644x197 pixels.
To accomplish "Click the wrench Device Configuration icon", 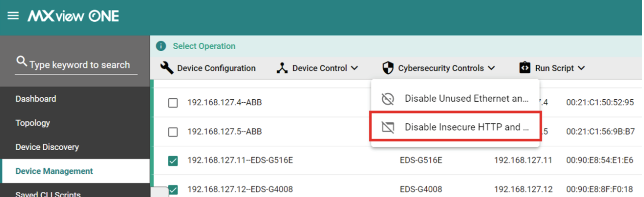I will (167, 68).
